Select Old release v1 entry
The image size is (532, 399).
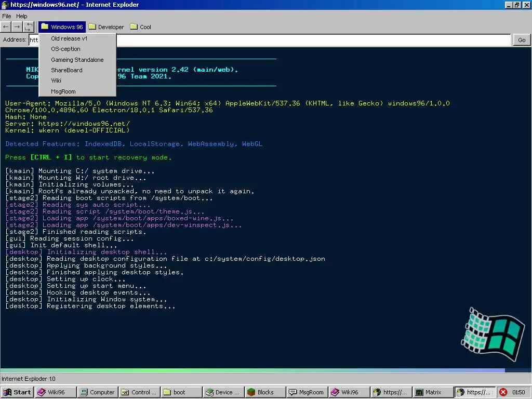pyautogui.click(x=77, y=38)
